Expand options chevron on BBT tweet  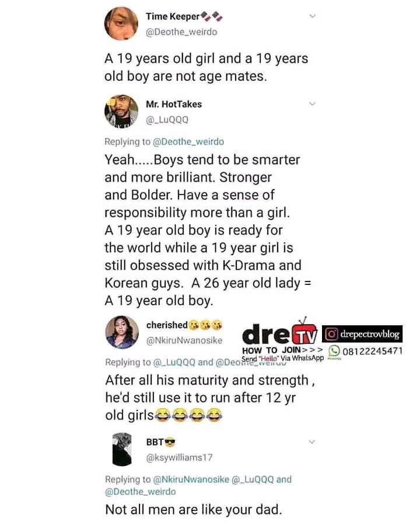(311, 442)
